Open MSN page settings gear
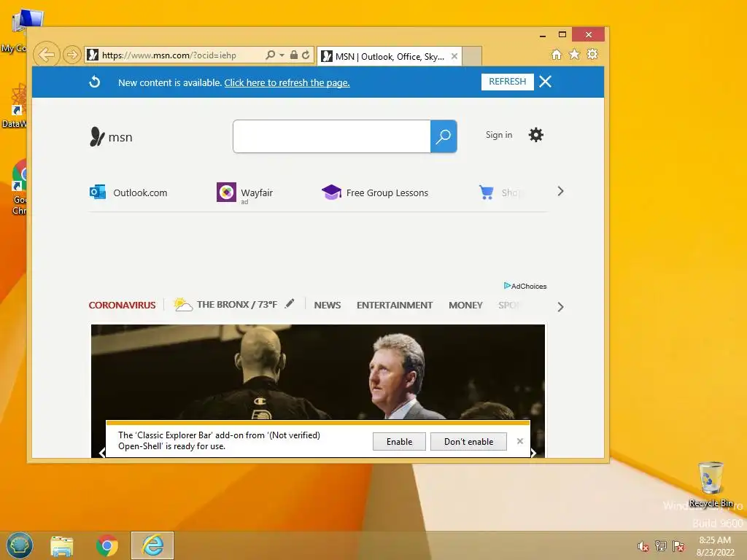This screenshot has width=747, height=560. click(x=536, y=135)
